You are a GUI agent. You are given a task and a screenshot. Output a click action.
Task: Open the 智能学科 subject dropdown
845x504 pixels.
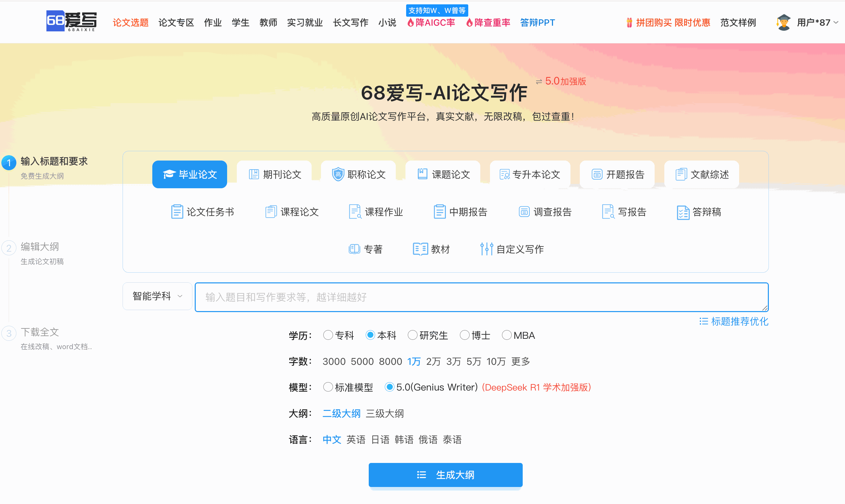[x=157, y=296]
